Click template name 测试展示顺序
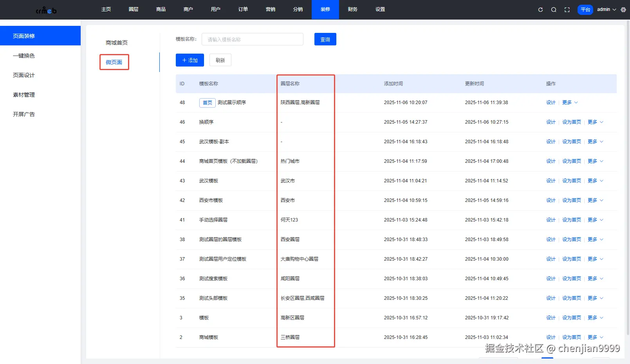Screen dimensions: 630x364 [x=232, y=103]
